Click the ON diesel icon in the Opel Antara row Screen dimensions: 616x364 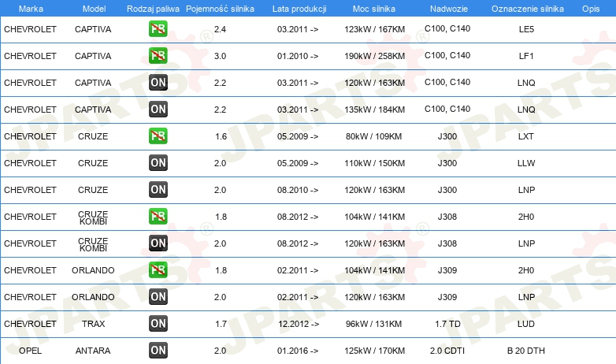click(158, 351)
